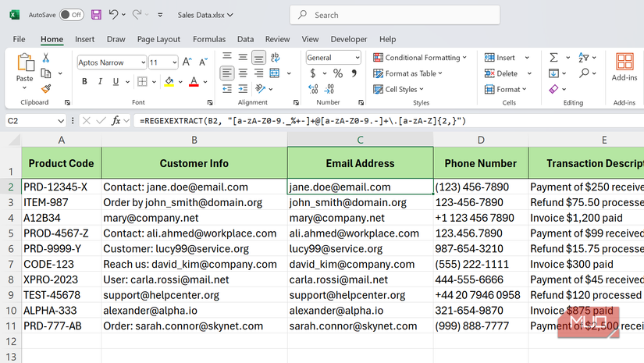Click the Increase Indent icon

tap(243, 88)
